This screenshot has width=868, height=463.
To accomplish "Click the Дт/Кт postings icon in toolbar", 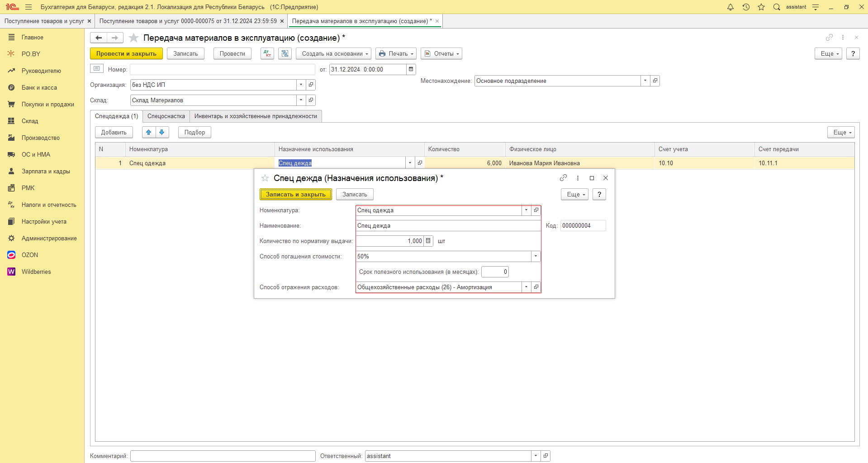I will point(267,53).
